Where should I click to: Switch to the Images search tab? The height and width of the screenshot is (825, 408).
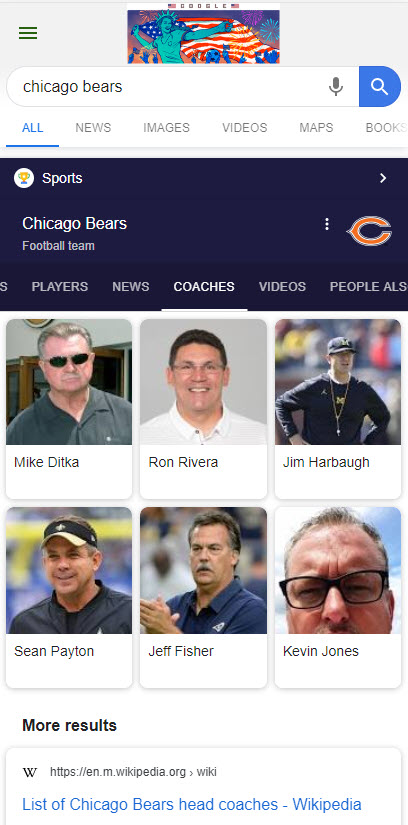coord(166,128)
